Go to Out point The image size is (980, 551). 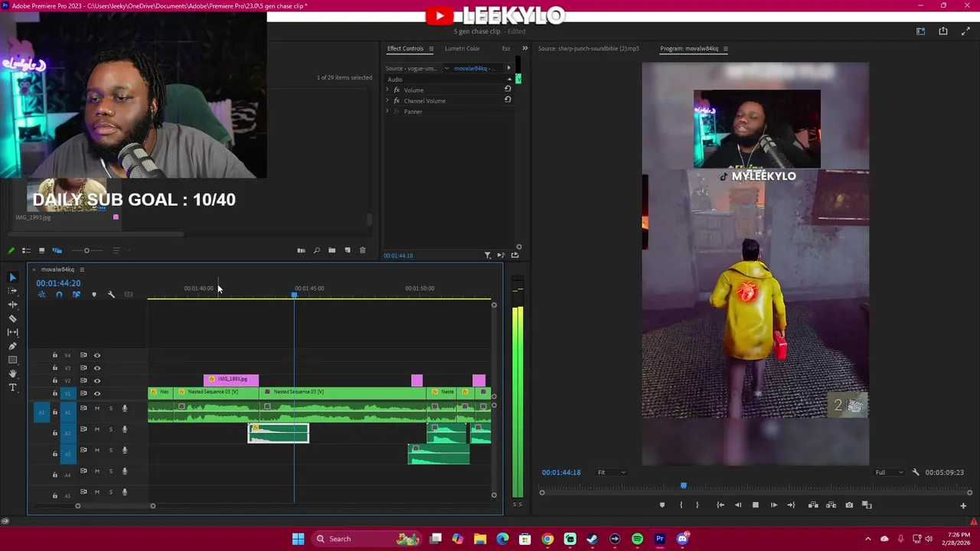point(791,505)
